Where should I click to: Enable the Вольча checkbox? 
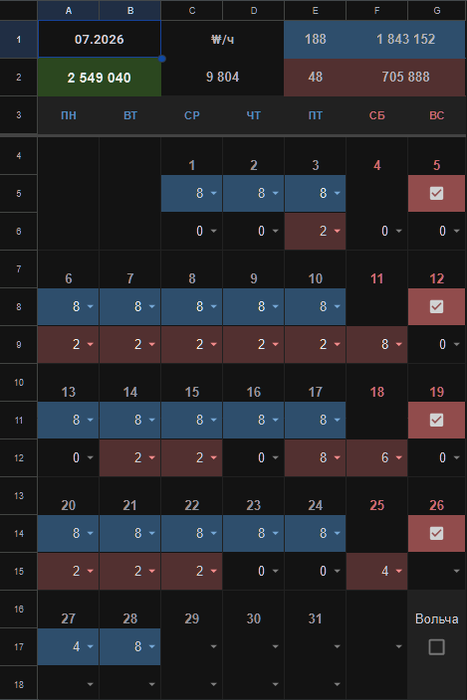coord(436,647)
